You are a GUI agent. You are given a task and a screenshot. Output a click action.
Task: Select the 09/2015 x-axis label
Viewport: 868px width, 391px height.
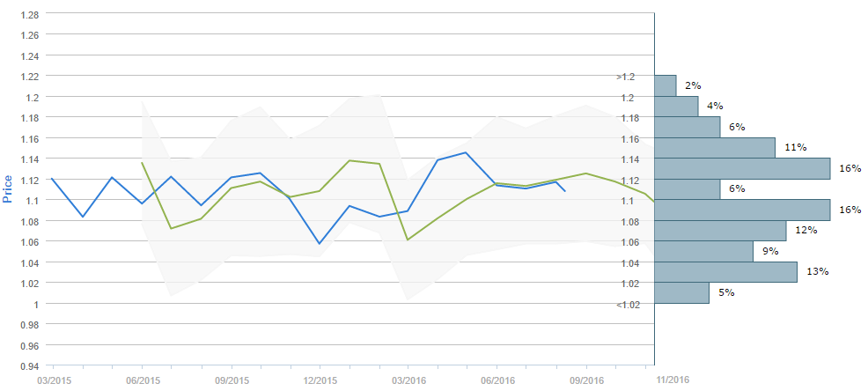[230, 380]
